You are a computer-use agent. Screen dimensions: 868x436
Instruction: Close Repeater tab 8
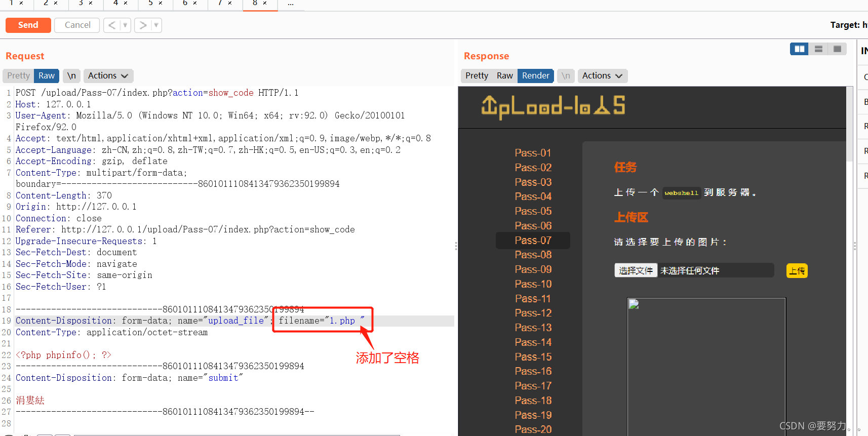(x=265, y=3)
